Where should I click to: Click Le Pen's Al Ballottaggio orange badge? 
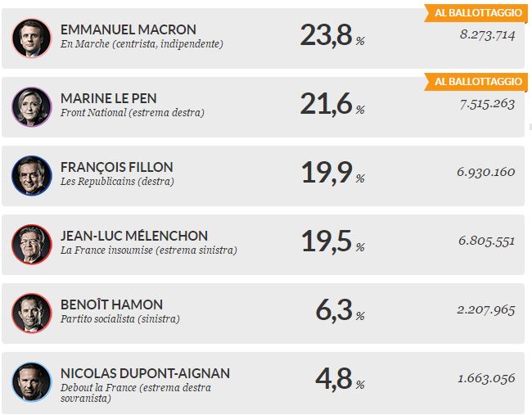click(x=474, y=82)
